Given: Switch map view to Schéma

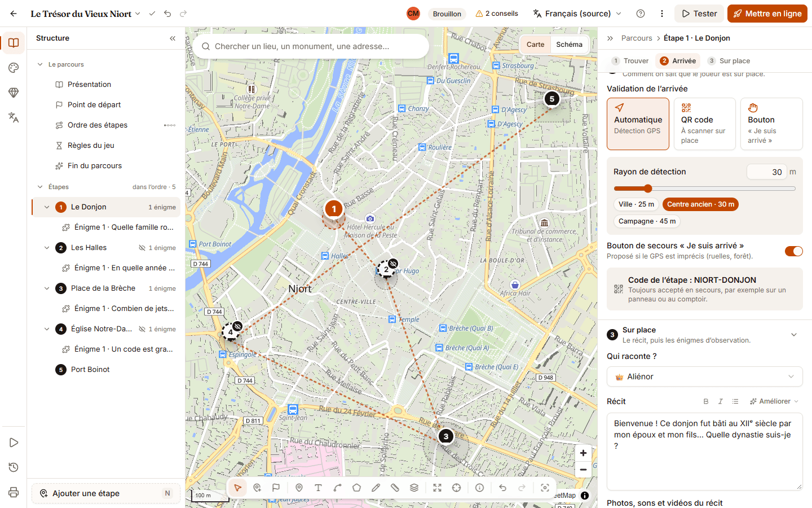Looking at the screenshot, I should (x=569, y=45).
